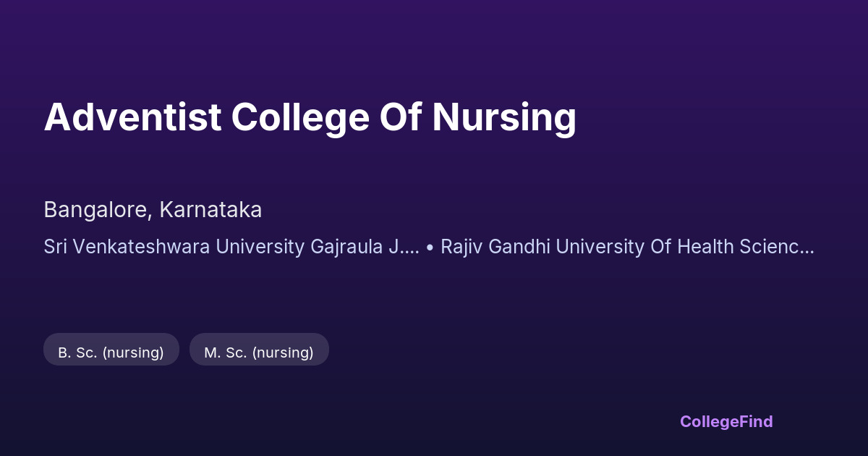Viewport: 868px width, 456px height.
Task: Click "Bangalore" in the location line
Action: [96, 210]
